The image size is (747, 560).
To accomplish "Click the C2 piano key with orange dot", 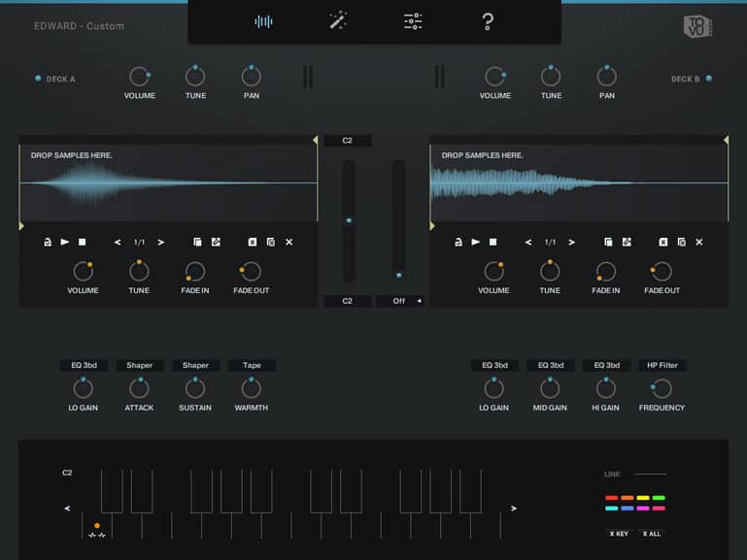I will pyautogui.click(x=97, y=528).
